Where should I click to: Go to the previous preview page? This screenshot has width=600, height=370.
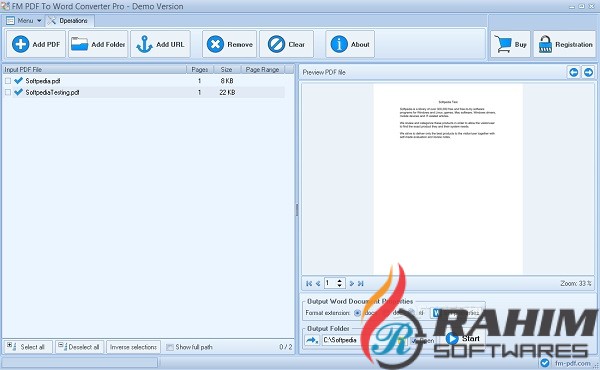coord(318,284)
